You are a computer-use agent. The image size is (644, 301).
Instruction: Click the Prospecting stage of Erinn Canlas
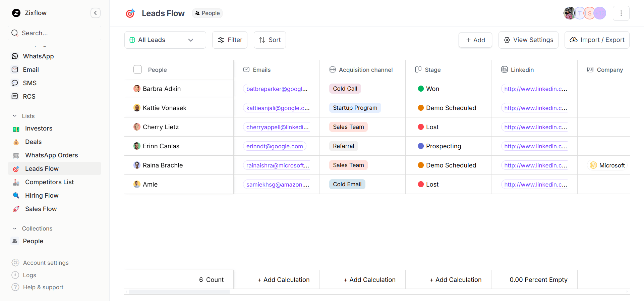tap(440, 146)
